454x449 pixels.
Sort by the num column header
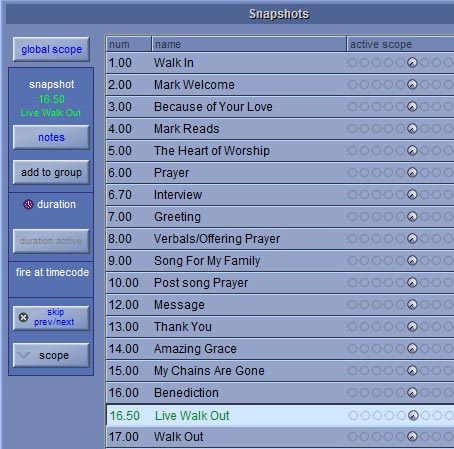[129, 44]
